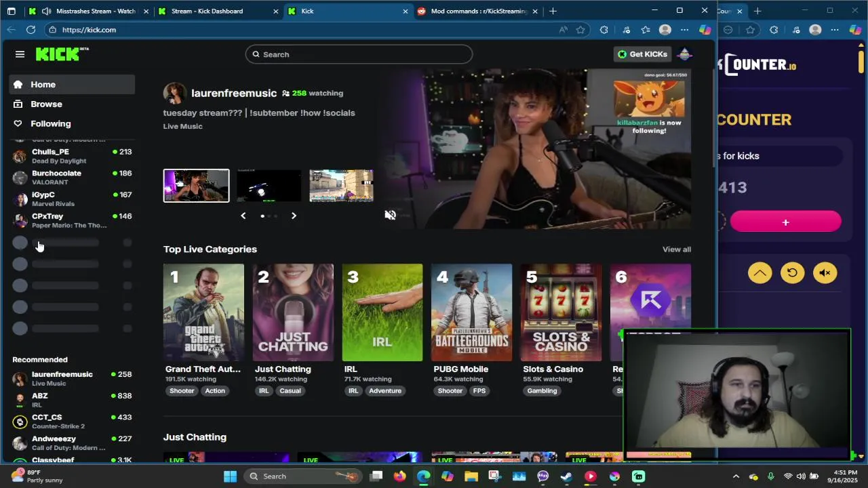Click Get KICKs button
Image resolution: width=868 pixels, height=488 pixels.
642,54
